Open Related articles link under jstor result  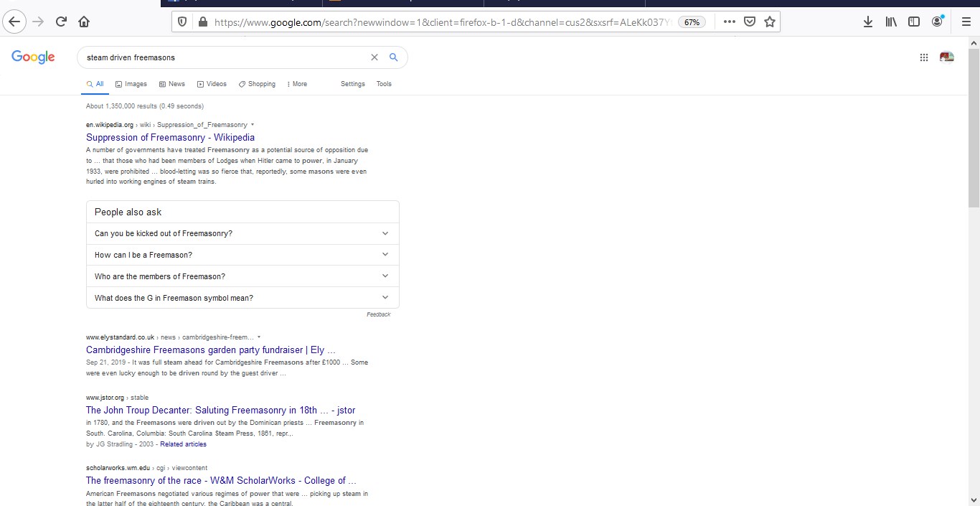click(x=183, y=444)
